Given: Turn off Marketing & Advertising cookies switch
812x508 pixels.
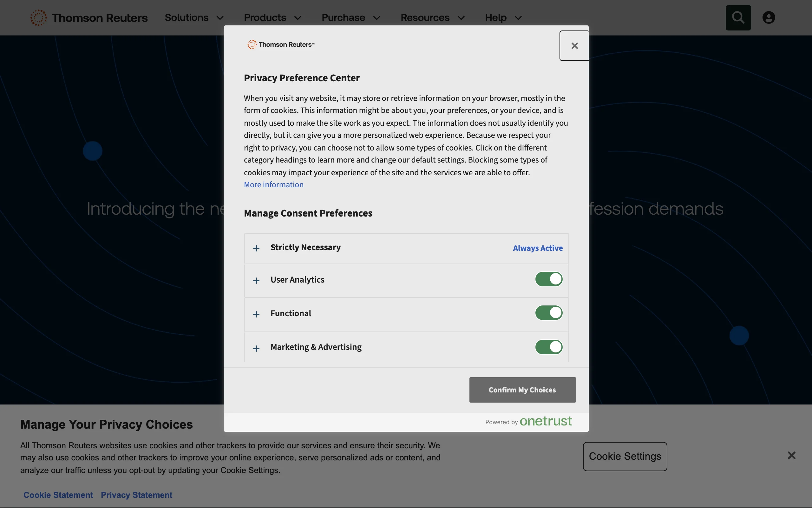Looking at the screenshot, I should 549,347.
